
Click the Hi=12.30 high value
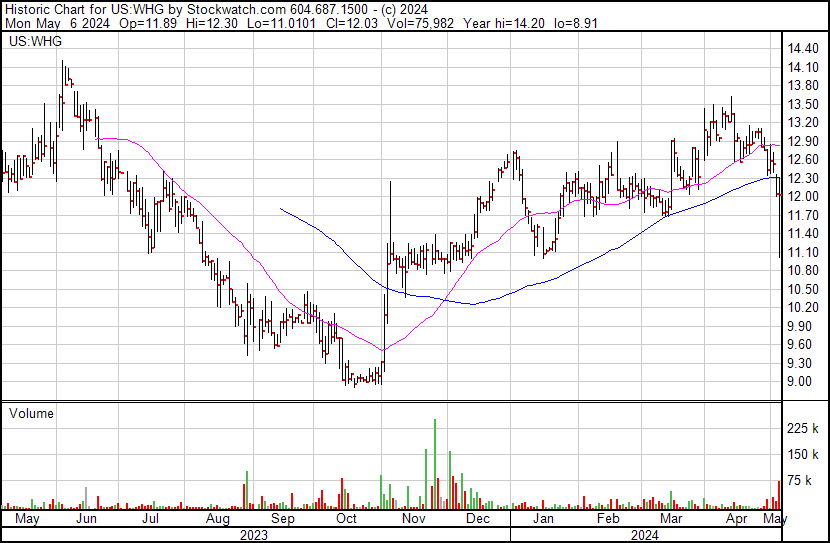(212, 23)
